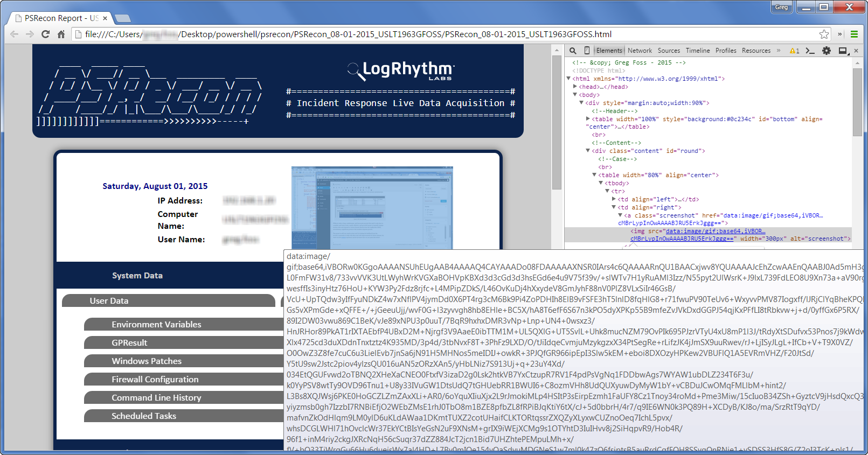This screenshot has height=455, width=868.
Task: Open the Chrome hamburger menu
Action: pyautogui.click(x=854, y=34)
